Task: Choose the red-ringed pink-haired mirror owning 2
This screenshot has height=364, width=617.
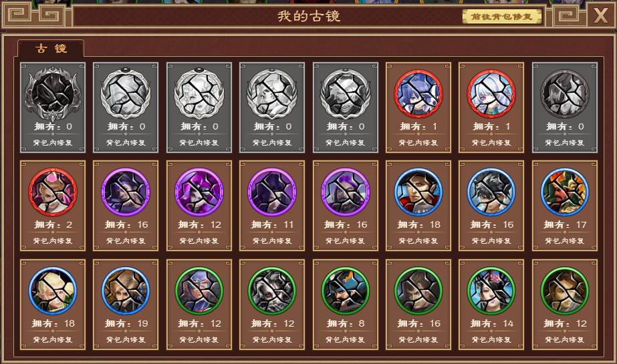Action: pyautogui.click(x=53, y=192)
